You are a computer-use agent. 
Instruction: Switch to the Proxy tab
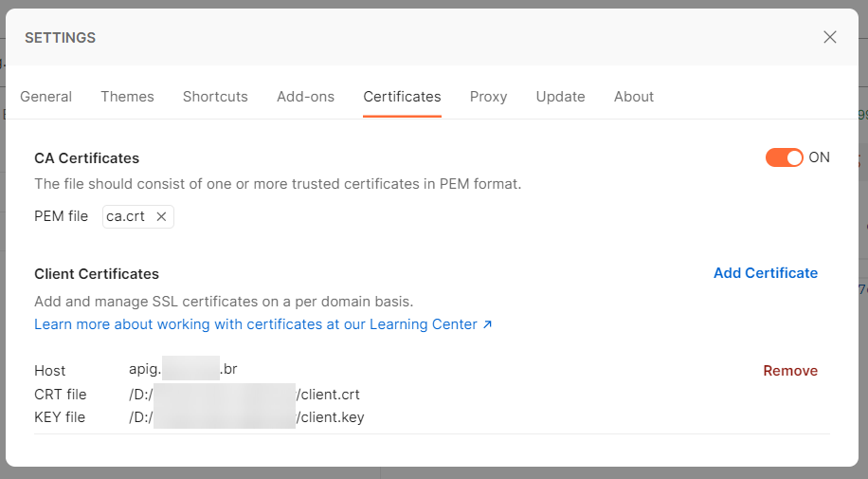[x=488, y=97]
